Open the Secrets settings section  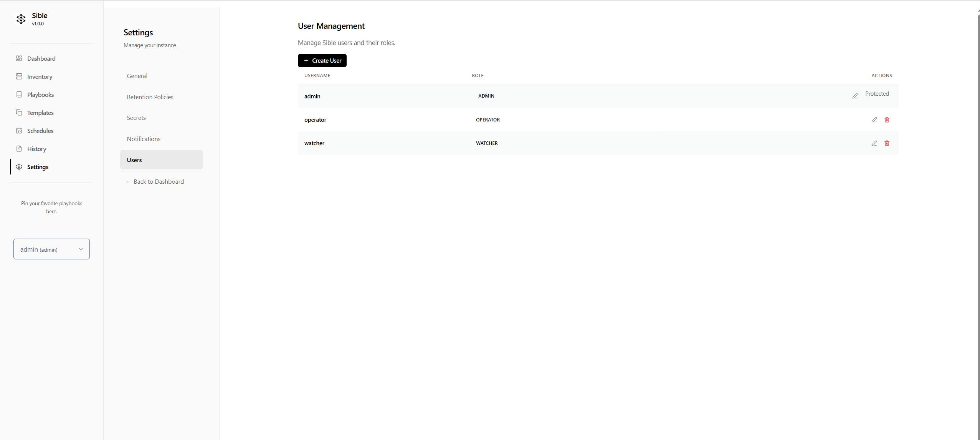[136, 118]
